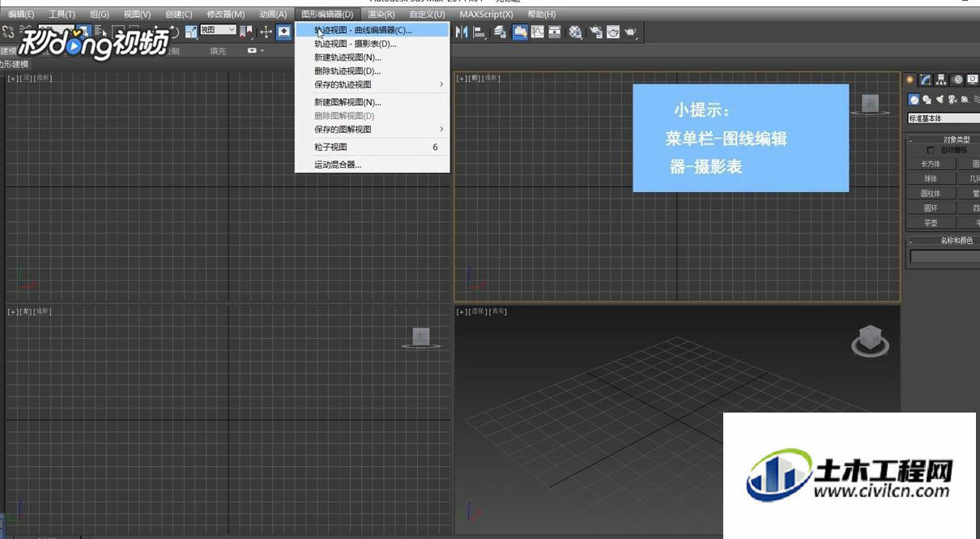Open the 动画(A) menu

pyautogui.click(x=273, y=15)
